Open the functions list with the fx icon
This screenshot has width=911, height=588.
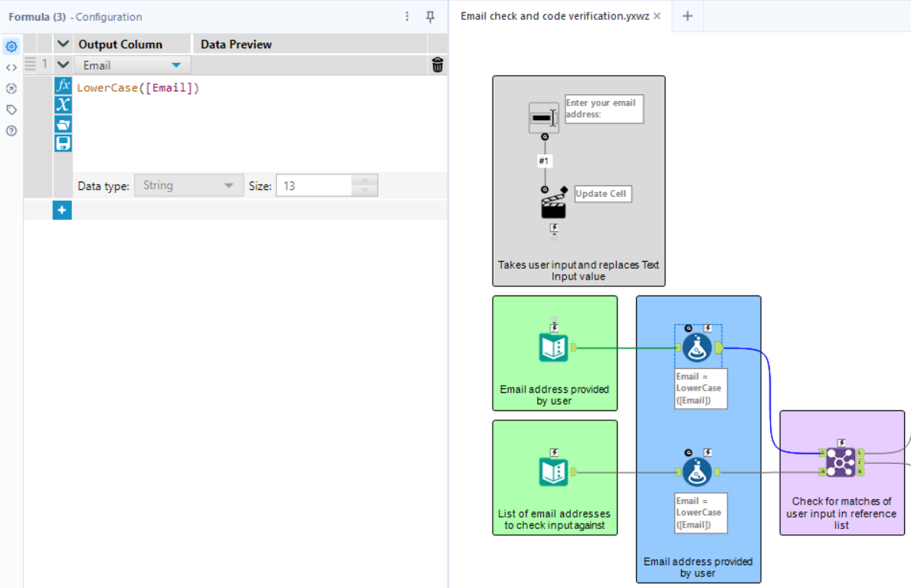pos(63,87)
